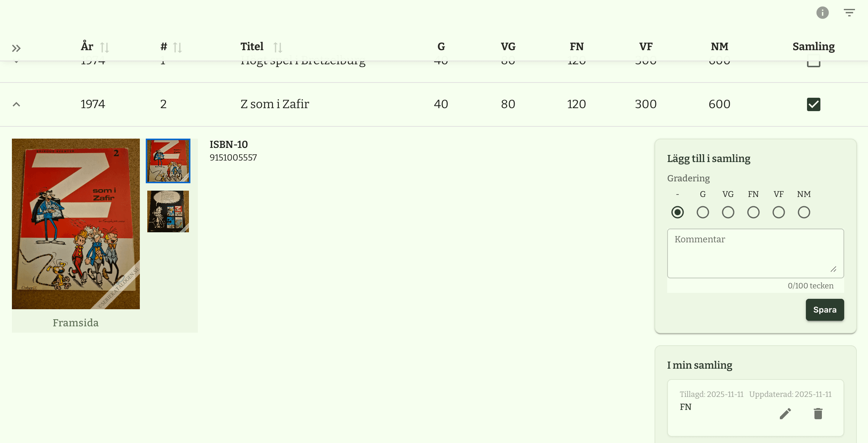
Task: Select the VF grading radio button
Action: tap(778, 212)
